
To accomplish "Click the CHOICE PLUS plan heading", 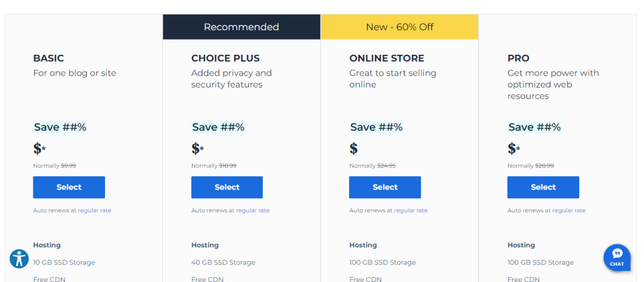I will [226, 59].
